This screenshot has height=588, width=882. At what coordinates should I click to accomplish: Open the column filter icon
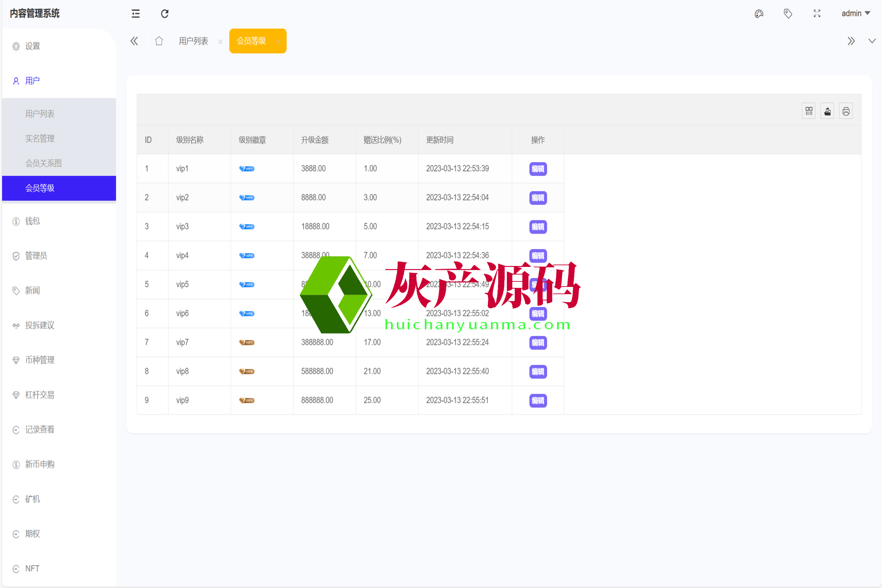click(809, 111)
